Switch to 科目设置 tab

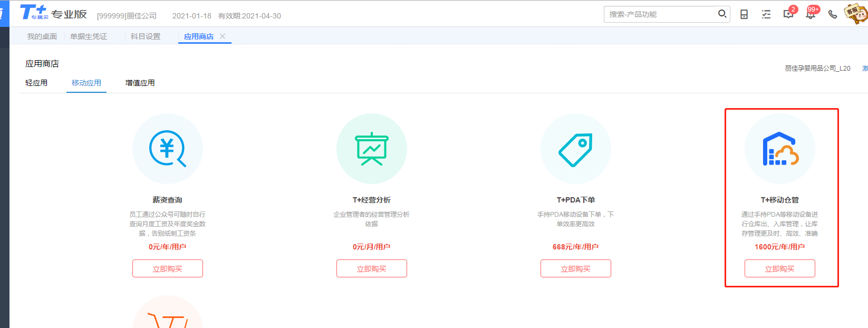tap(146, 36)
